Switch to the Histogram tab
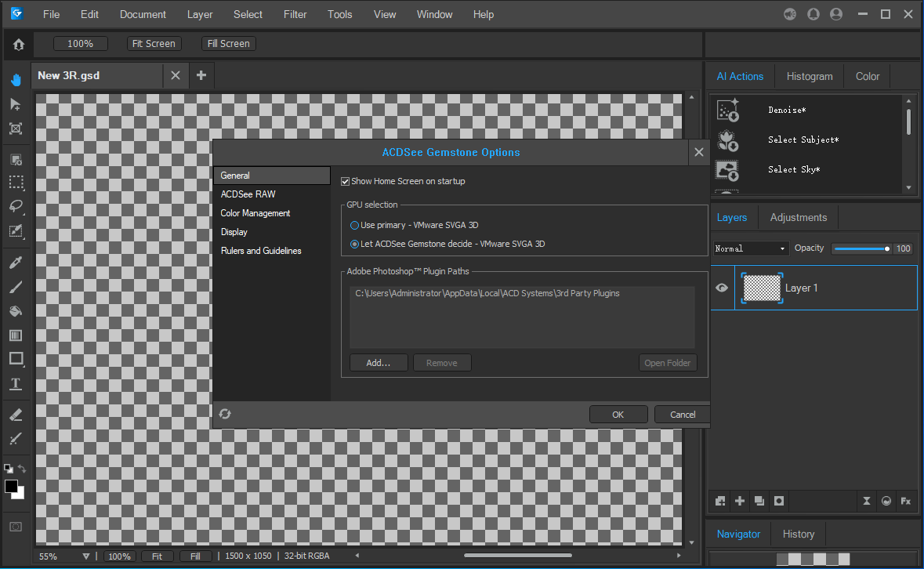The height and width of the screenshot is (569, 924). pyautogui.click(x=809, y=76)
